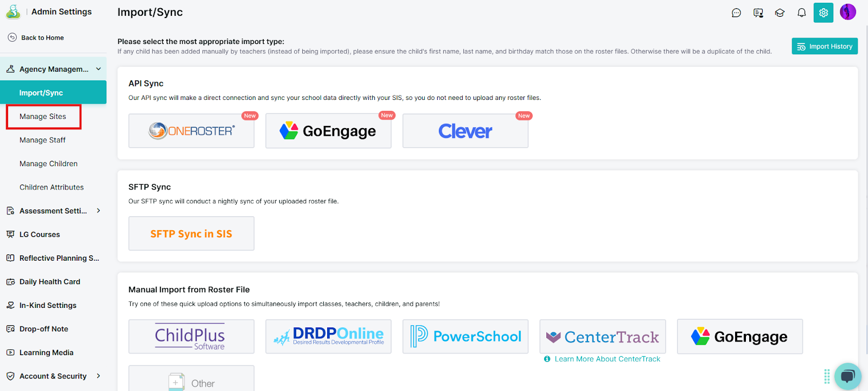Click the Drop-off Note sidebar icon
This screenshot has height=391, width=868.
click(x=10, y=329)
